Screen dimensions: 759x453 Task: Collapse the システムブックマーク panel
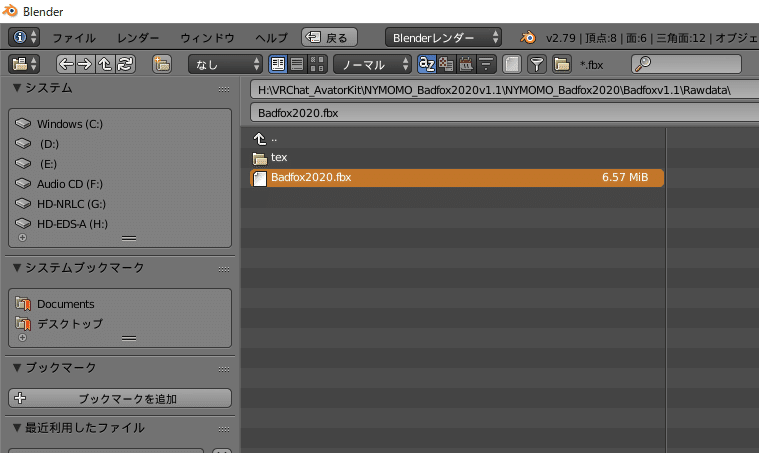tap(17, 268)
